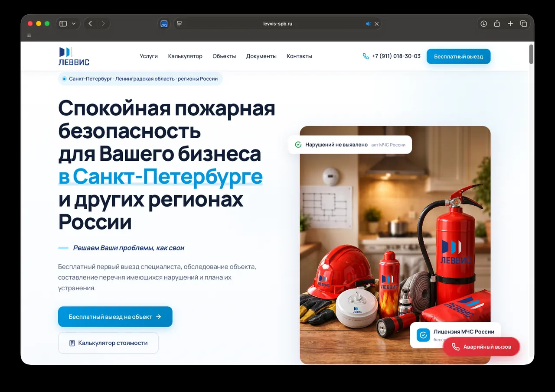Open the Документы menu item
The width and height of the screenshot is (555, 392).
tap(261, 56)
